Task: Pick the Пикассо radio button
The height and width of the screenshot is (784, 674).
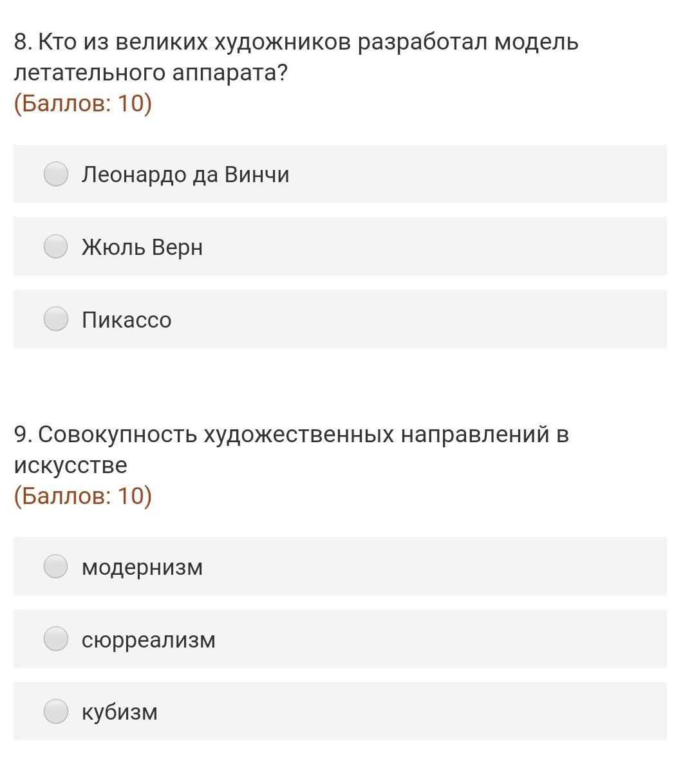Action: (56, 319)
